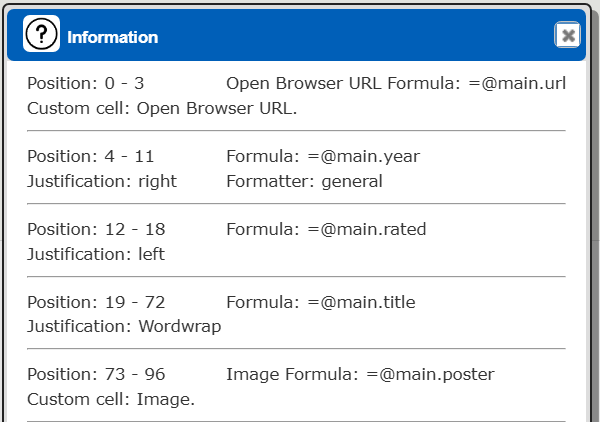Select the "Position: 0 - 3" text
600x422 pixels.
click(x=85, y=84)
